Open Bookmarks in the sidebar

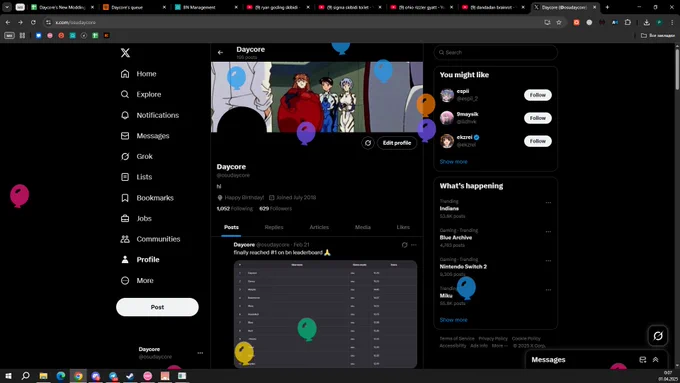pyautogui.click(x=147, y=198)
